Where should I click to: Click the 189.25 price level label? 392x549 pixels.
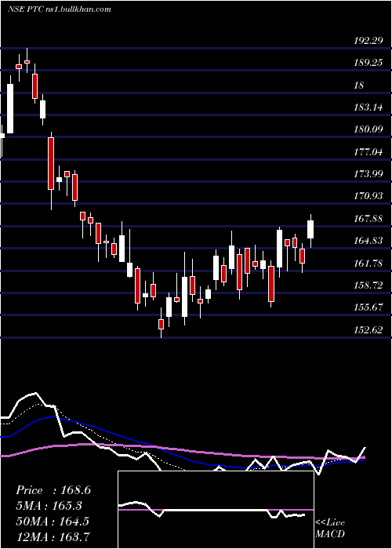(368, 63)
